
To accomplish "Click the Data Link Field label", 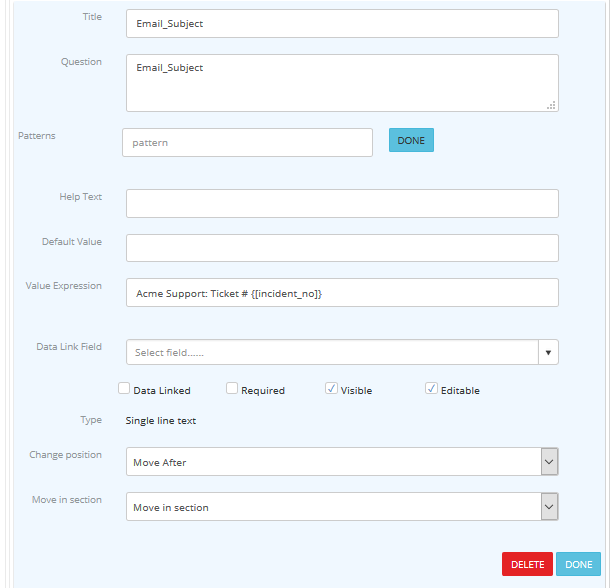I will point(69,347).
